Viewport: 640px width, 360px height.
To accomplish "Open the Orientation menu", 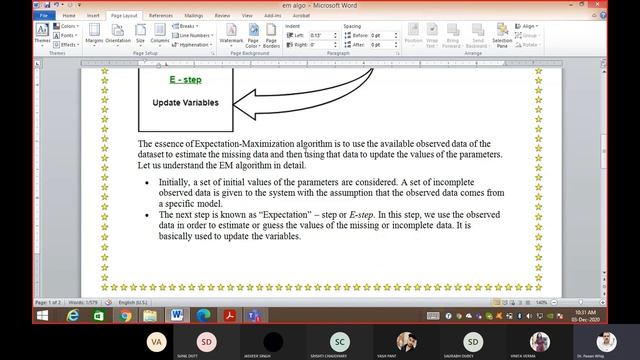I will pyautogui.click(x=118, y=34).
